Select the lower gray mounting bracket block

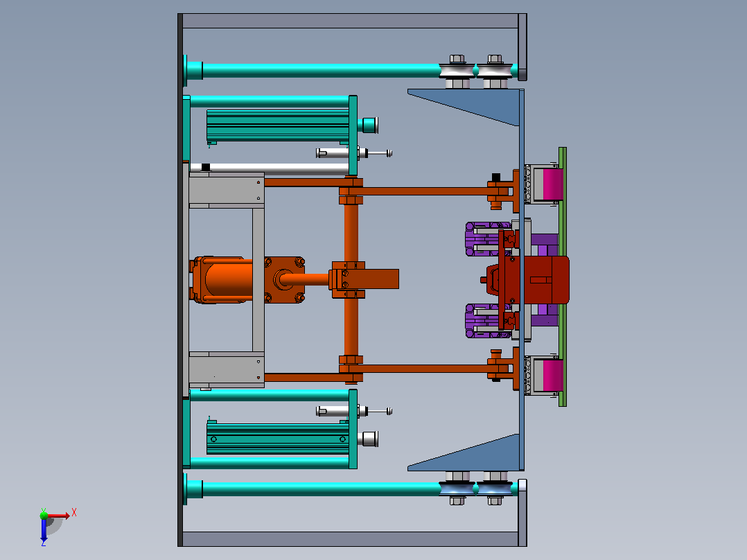(227, 370)
